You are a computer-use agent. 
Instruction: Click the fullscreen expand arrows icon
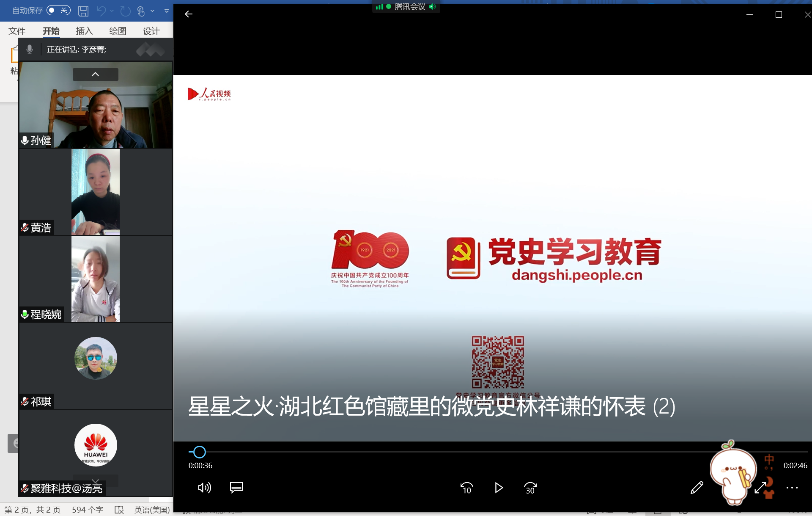(x=760, y=488)
